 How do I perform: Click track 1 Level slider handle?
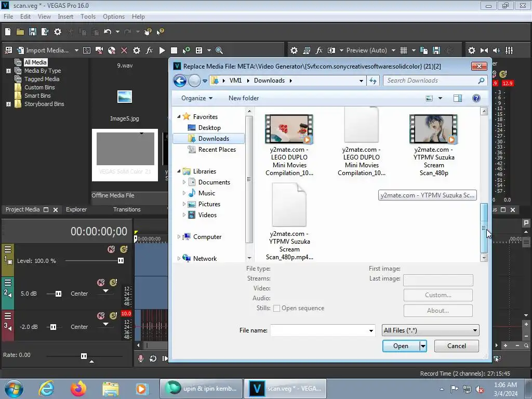(121, 261)
